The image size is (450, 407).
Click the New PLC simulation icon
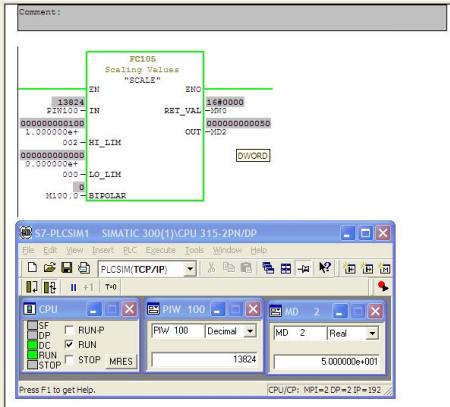[x=32, y=268]
